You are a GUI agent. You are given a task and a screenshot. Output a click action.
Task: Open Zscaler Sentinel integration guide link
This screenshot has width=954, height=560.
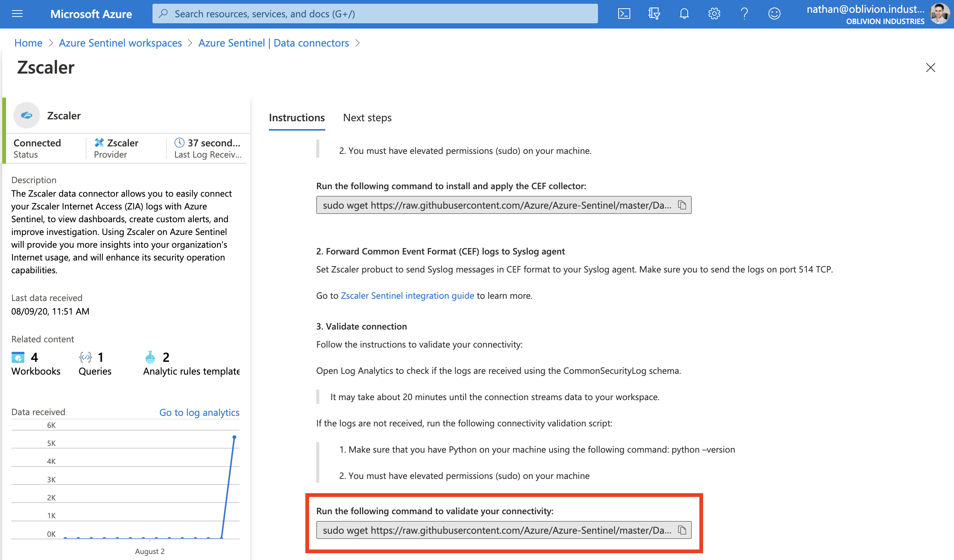coord(407,295)
